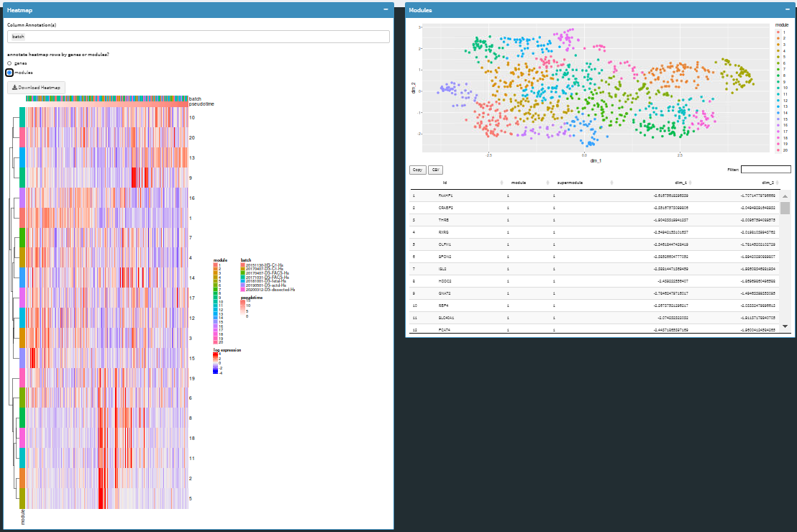The image size is (797, 532).
Task: Open the Column Annotation(s) selector
Action: tap(199, 37)
